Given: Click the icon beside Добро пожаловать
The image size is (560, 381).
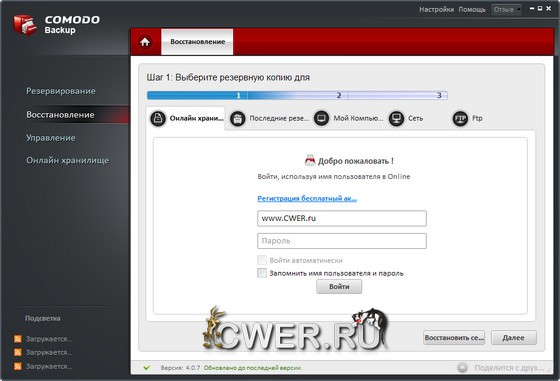Looking at the screenshot, I should click(x=310, y=160).
